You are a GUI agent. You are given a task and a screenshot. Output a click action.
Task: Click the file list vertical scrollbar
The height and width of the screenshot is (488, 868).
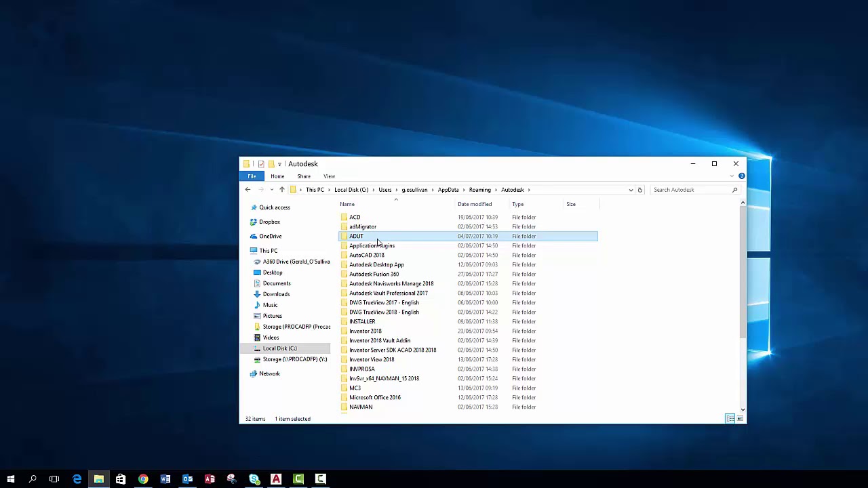[743, 271]
